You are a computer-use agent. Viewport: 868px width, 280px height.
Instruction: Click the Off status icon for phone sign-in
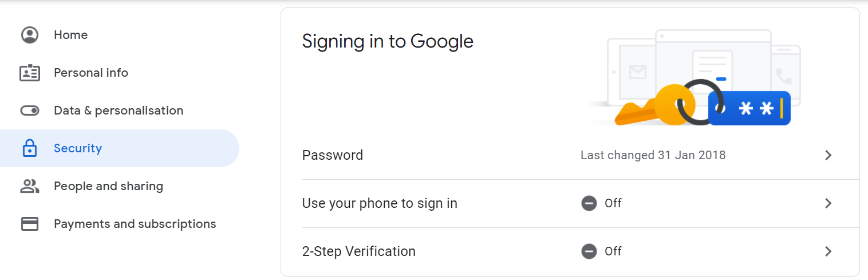[589, 203]
